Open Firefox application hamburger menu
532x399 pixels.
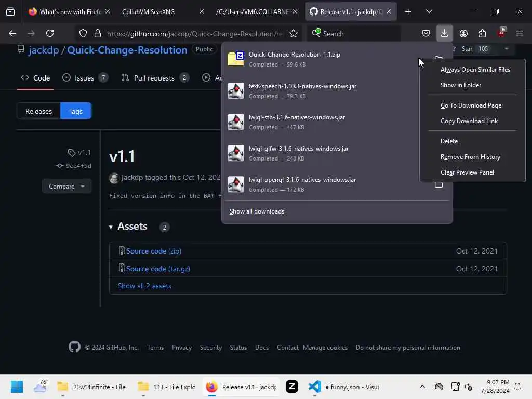(520, 33)
